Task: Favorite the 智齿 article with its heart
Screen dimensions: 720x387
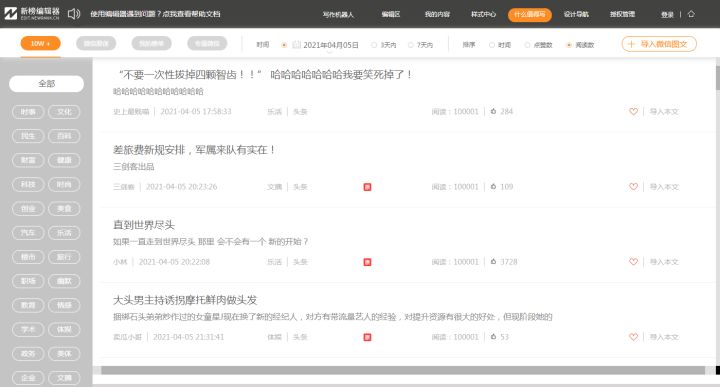Action: coord(633,111)
